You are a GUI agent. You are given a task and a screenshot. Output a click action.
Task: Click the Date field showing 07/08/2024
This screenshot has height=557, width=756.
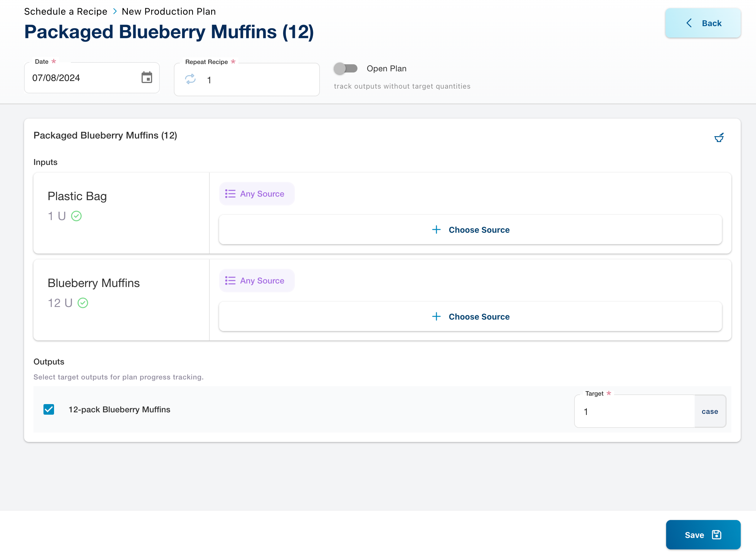(81, 78)
